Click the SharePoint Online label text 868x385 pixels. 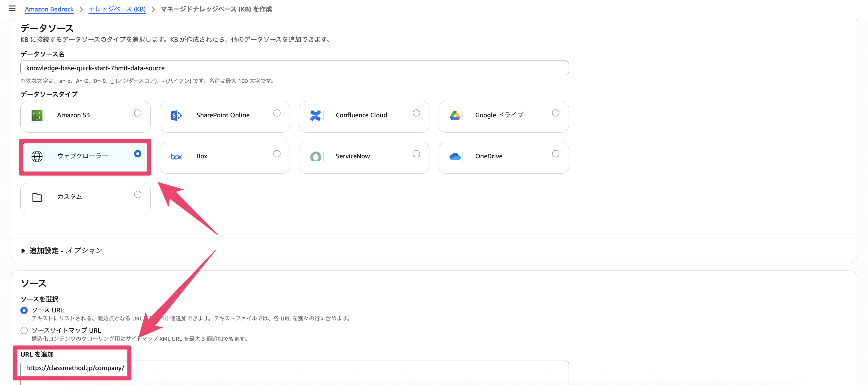pos(223,115)
